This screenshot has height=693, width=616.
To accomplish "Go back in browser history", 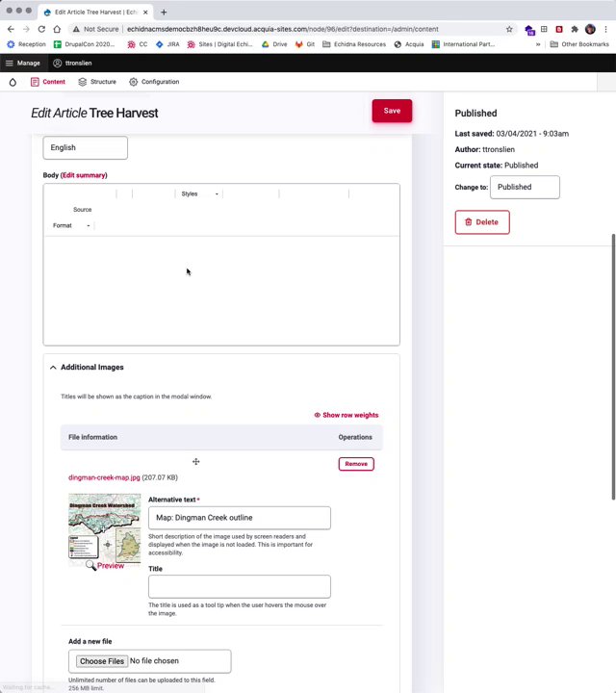I will (11, 29).
